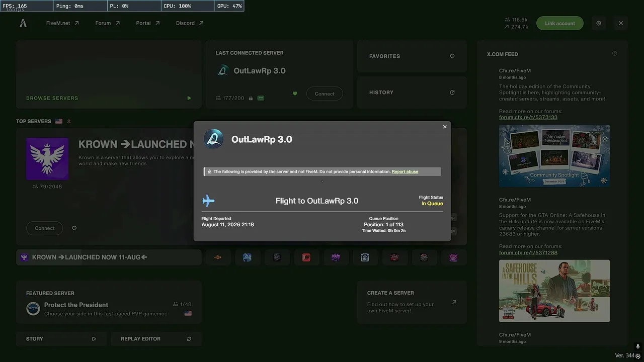Select the purple castle server icon in the row
The image size is (644, 362).
[x=336, y=257]
